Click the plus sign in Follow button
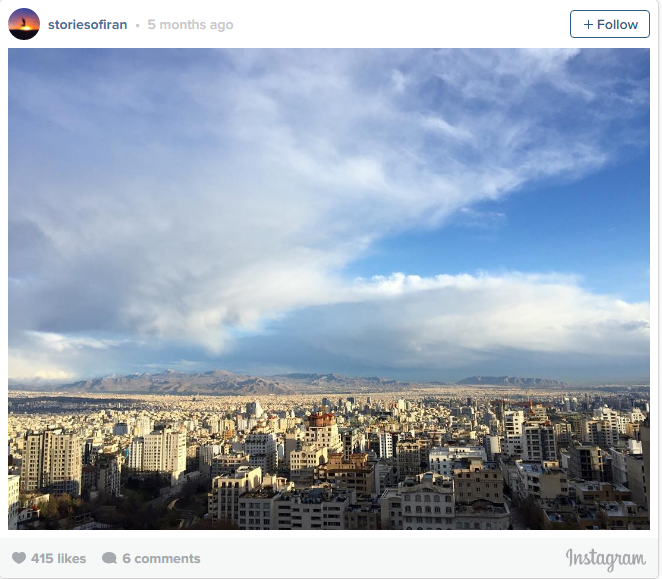The height and width of the screenshot is (579, 662). point(588,24)
